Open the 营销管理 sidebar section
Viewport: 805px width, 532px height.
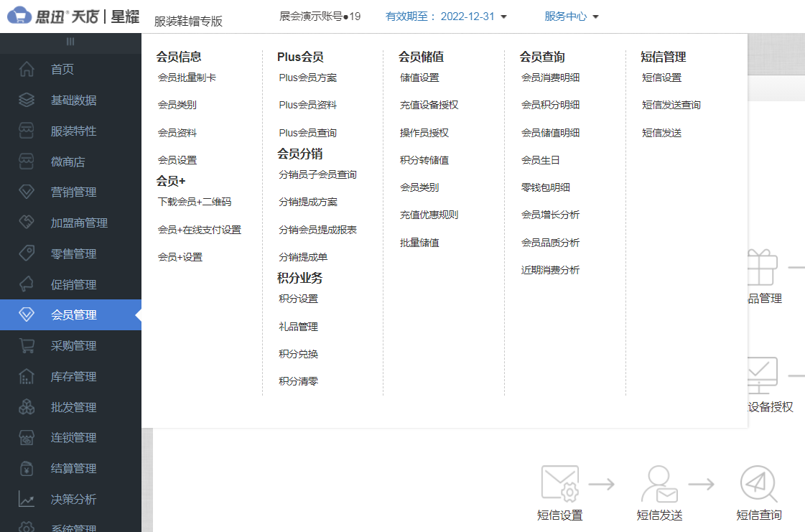tap(72, 192)
